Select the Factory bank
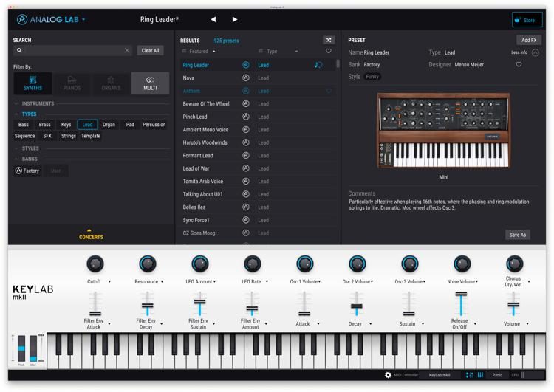 (27, 171)
